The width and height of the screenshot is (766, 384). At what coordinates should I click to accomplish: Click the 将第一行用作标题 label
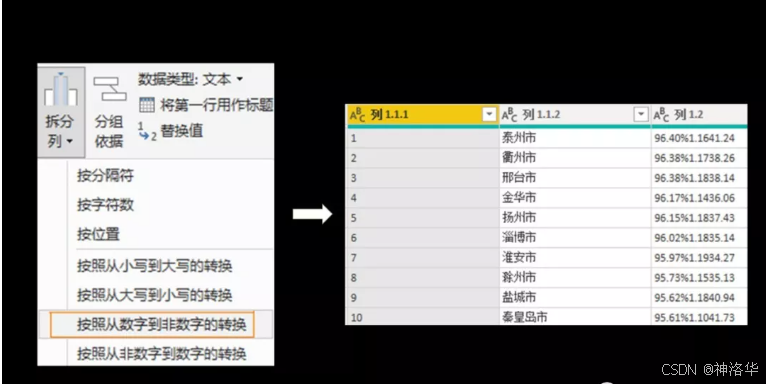(x=216, y=105)
